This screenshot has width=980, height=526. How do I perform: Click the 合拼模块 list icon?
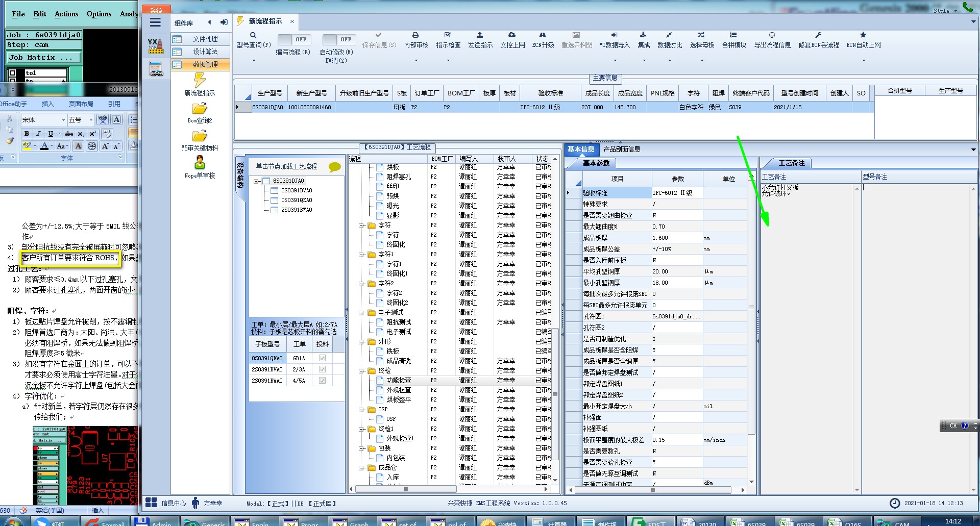733,35
